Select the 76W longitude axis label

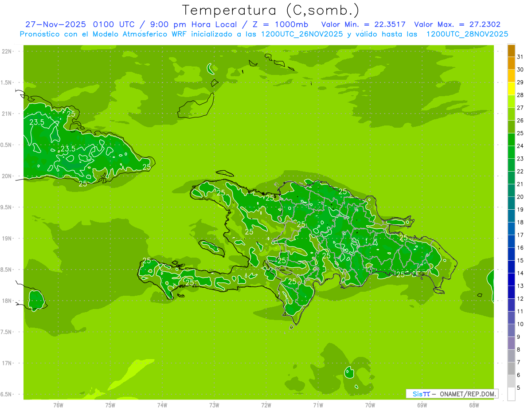pyautogui.click(x=58, y=405)
